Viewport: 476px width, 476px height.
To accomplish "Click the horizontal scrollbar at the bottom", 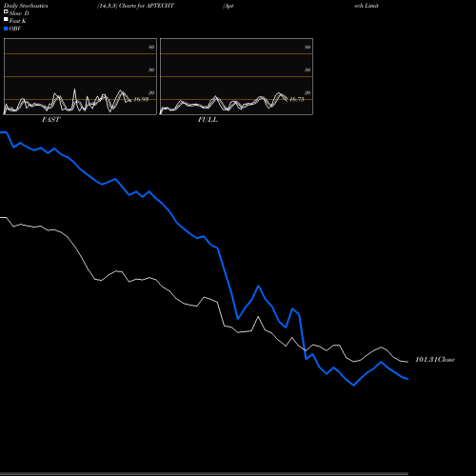I will 204,474.
